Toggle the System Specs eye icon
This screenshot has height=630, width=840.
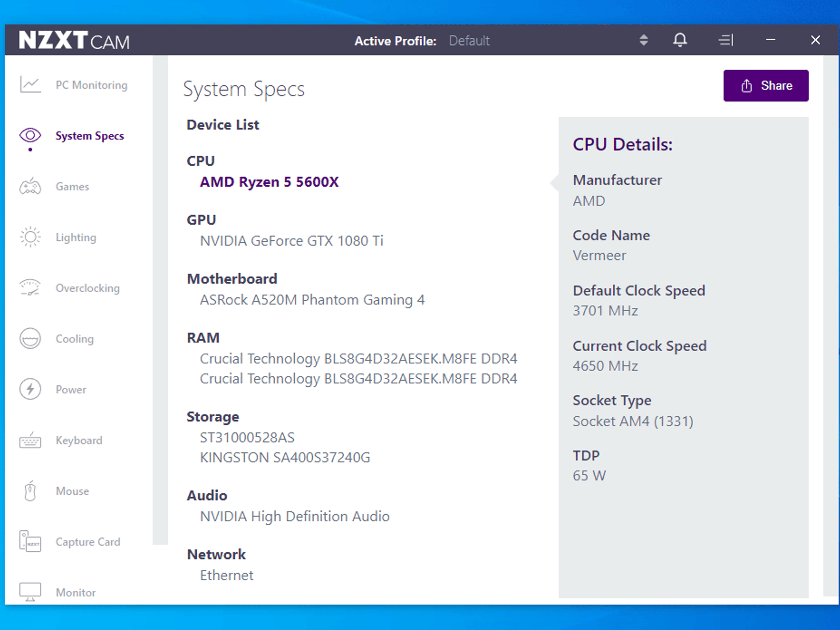pos(30,135)
